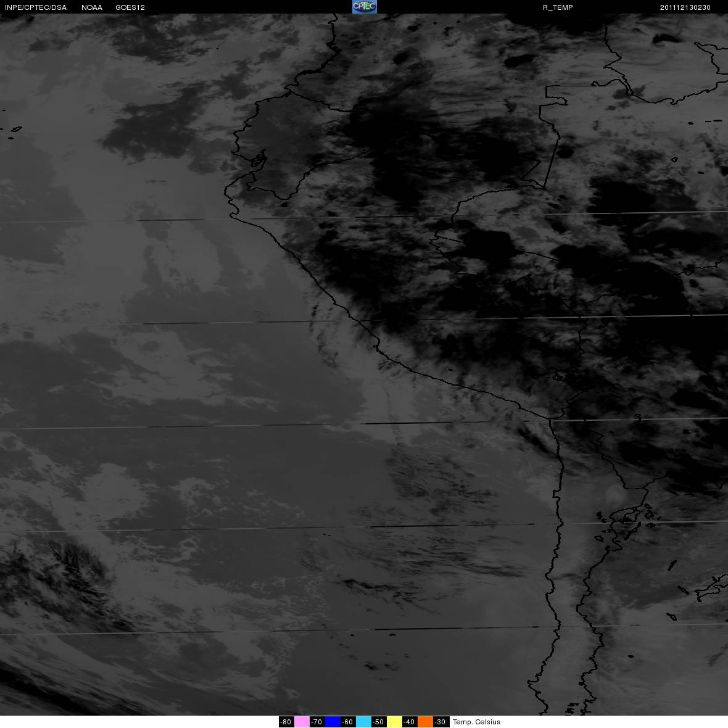Click the INPE/CPTEC/DSA header label
This screenshot has height=728, width=728.
[x=36, y=7]
